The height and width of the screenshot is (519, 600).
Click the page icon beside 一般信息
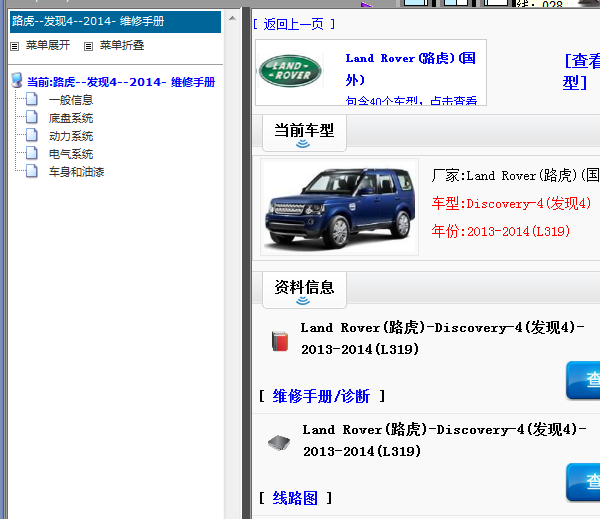32,99
